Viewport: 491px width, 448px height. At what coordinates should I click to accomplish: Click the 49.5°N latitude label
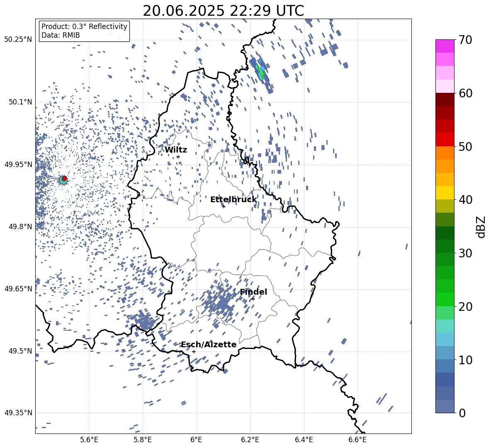(x=20, y=351)
